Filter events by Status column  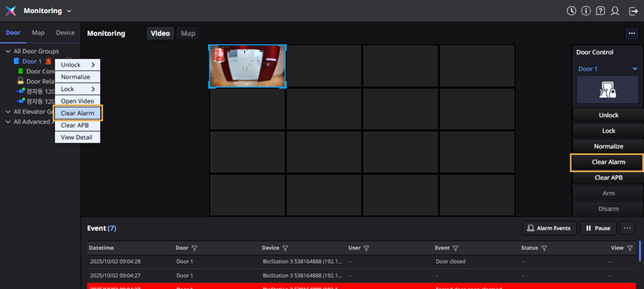(544, 248)
